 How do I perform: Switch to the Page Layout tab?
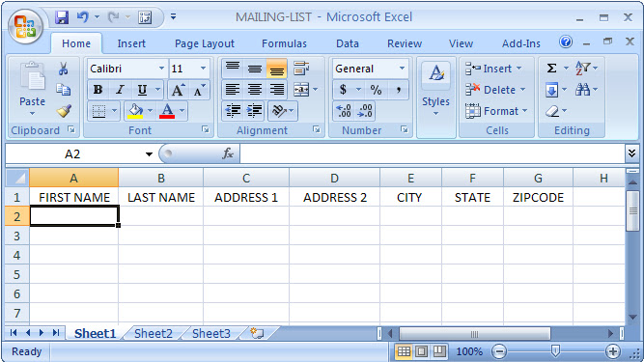(x=204, y=43)
